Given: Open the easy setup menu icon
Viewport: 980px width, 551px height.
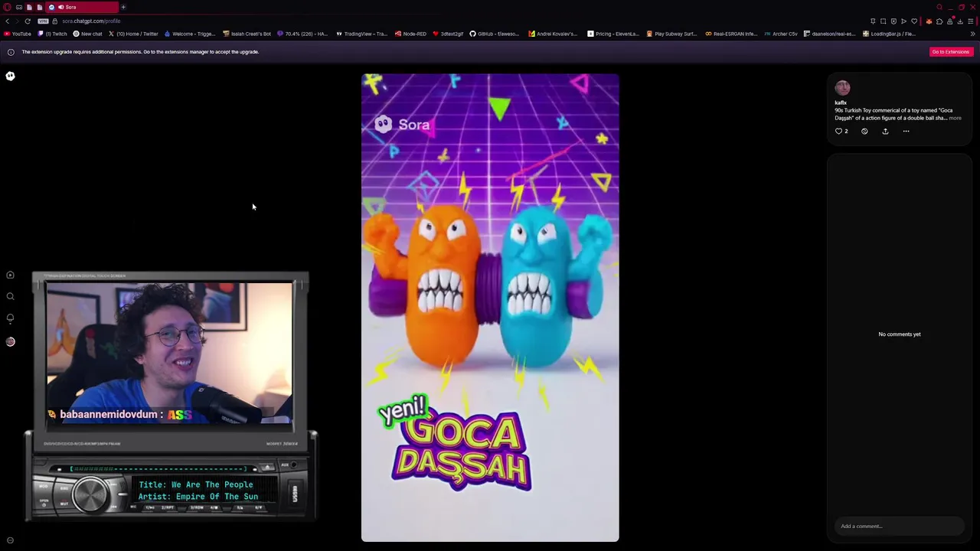Looking at the screenshot, I should 970,21.
